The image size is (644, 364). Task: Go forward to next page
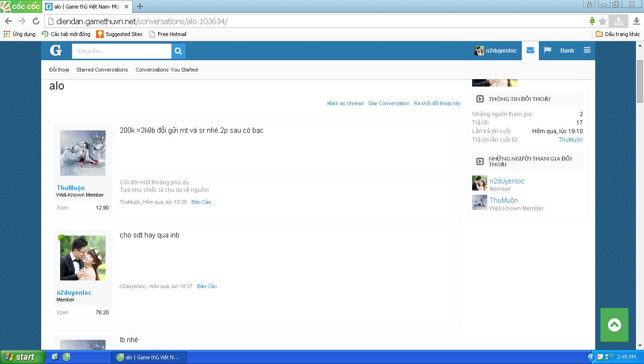point(22,21)
